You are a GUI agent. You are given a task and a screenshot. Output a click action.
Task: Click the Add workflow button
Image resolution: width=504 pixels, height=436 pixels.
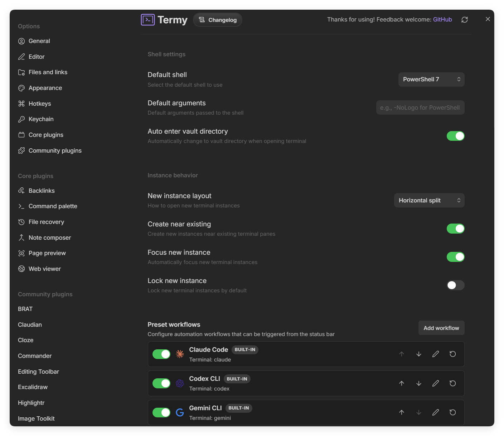click(441, 328)
